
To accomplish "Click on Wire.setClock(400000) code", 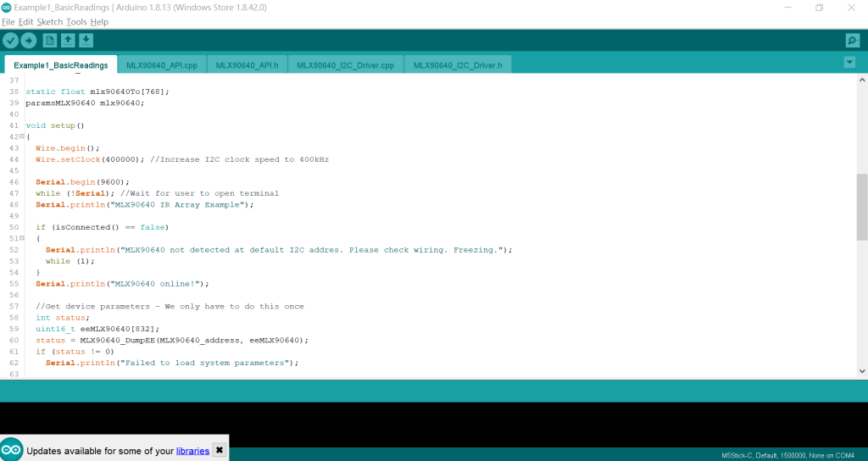I will click(90, 159).
